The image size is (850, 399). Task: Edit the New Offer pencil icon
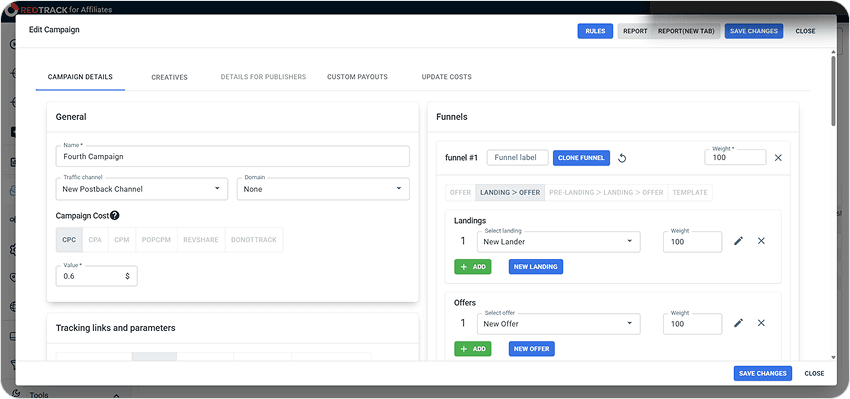coord(738,323)
